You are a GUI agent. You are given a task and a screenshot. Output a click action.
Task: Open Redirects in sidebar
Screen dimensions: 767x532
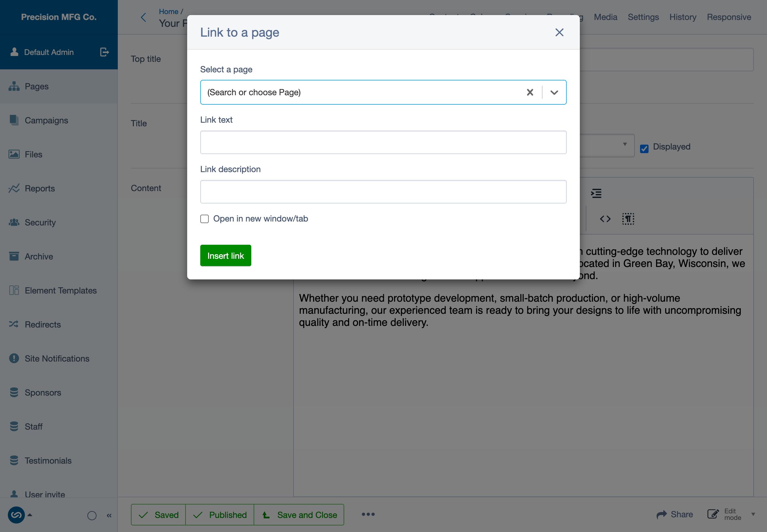(x=59, y=324)
